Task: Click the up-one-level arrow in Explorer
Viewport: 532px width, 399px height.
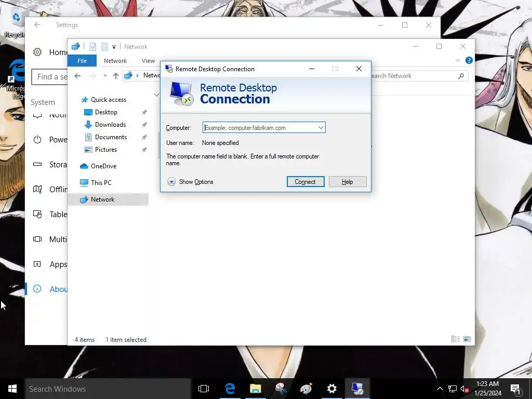Action: tap(116, 76)
